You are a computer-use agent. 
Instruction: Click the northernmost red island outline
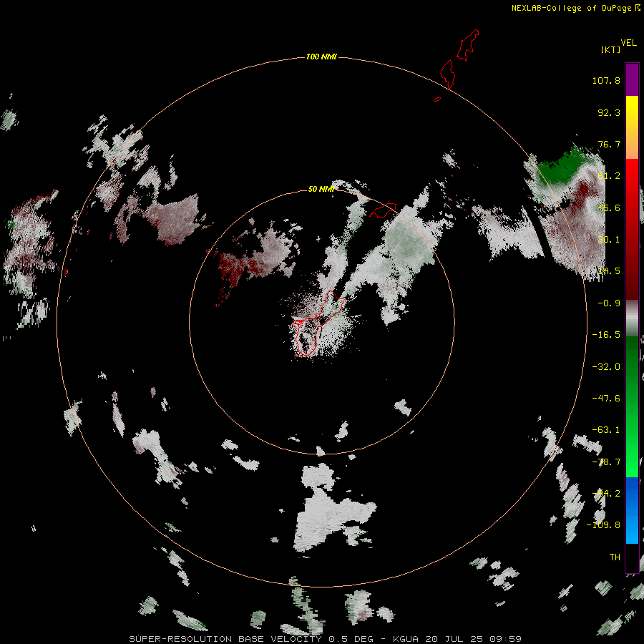[468, 45]
